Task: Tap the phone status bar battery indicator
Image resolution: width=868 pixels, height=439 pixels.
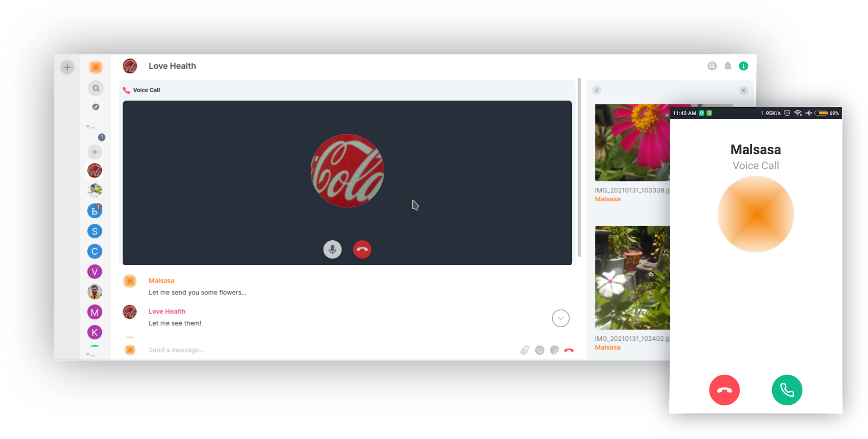Action: pos(821,113)
